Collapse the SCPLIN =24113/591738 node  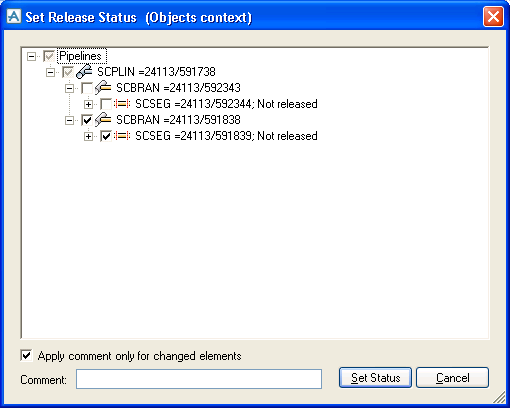50,72
